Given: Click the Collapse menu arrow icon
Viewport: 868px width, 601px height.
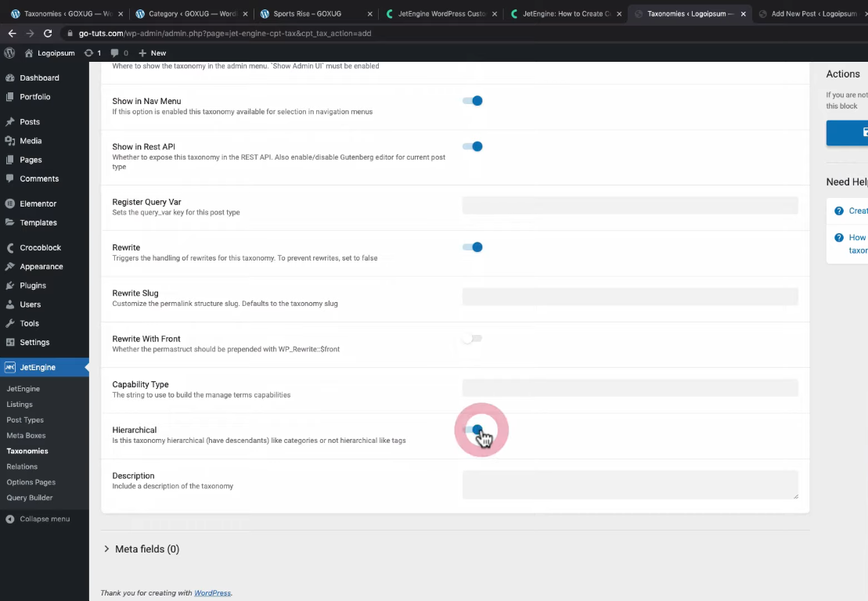Looking at the screenshot, I should pyautogui.click(x=10, y=519).
